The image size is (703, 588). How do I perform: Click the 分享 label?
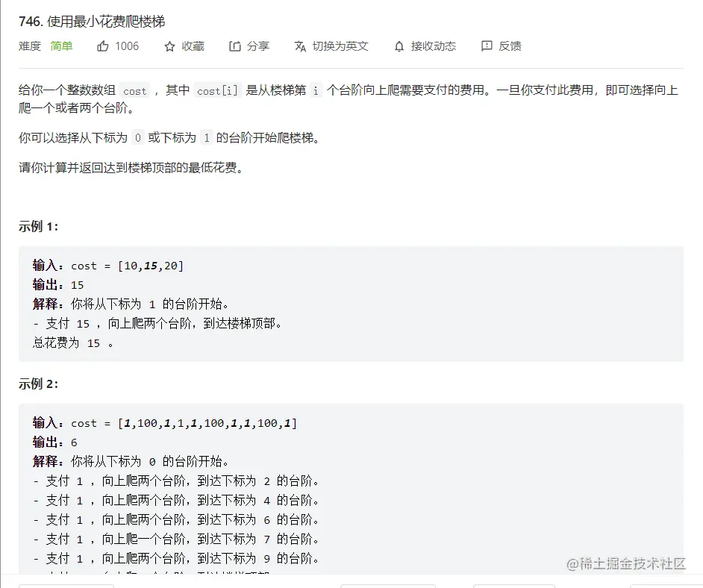click(x=257, y=46)
